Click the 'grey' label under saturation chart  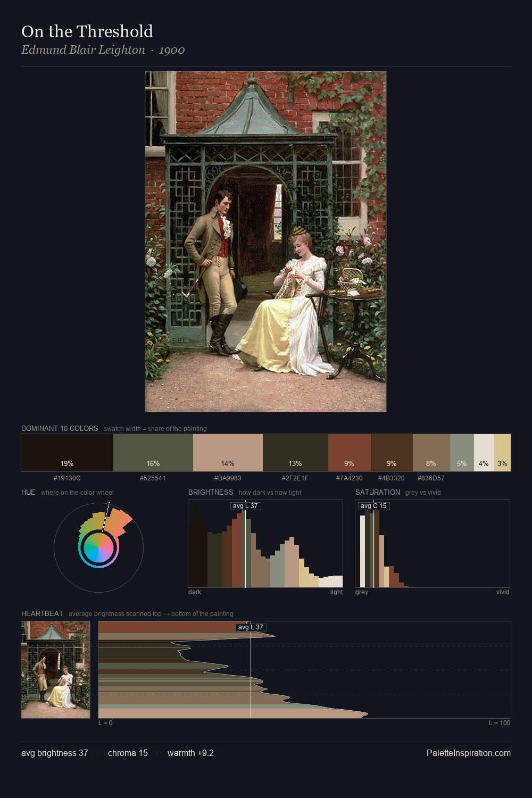[x=362, y=592]
